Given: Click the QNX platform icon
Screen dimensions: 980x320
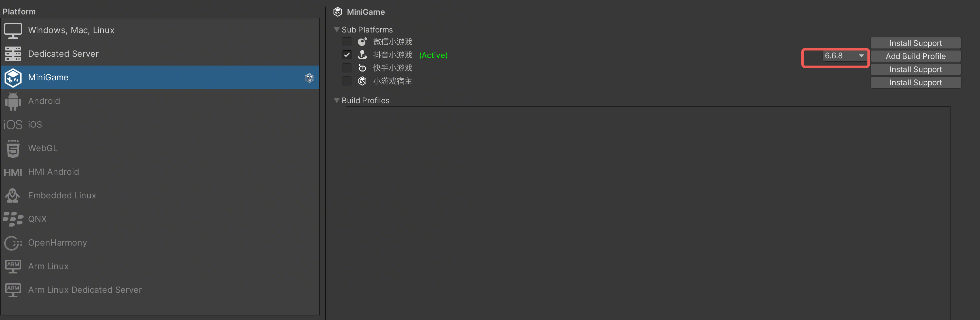Looking at the screenshot, I should coord(13,219).
